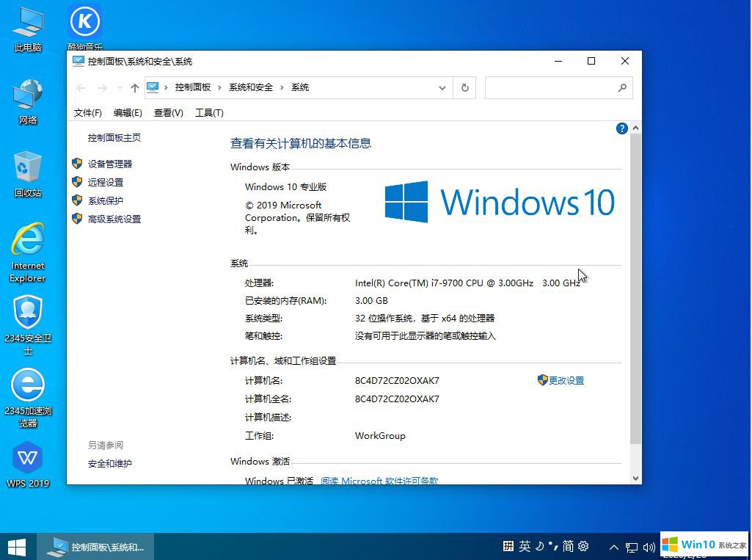Click the vertical scrollbar thumb
This screenshot has width=752, height=560.
pos(635,289)
